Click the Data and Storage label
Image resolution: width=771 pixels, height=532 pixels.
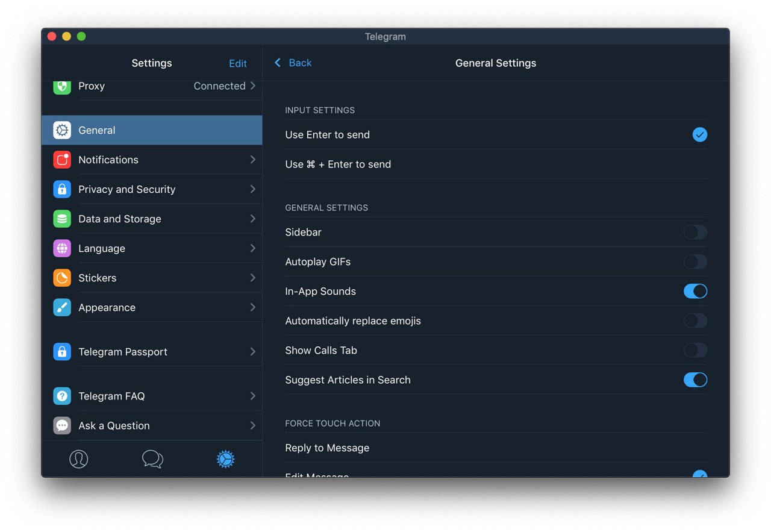[120, 219]
